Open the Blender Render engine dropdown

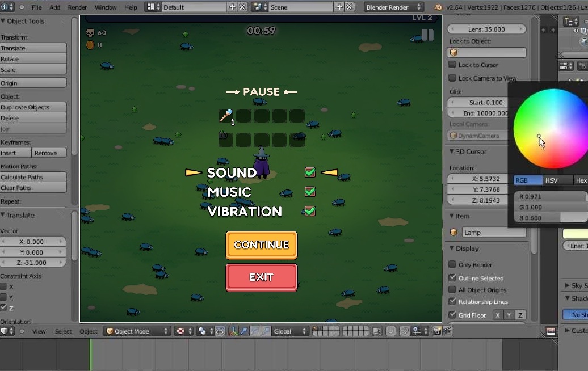394,7
